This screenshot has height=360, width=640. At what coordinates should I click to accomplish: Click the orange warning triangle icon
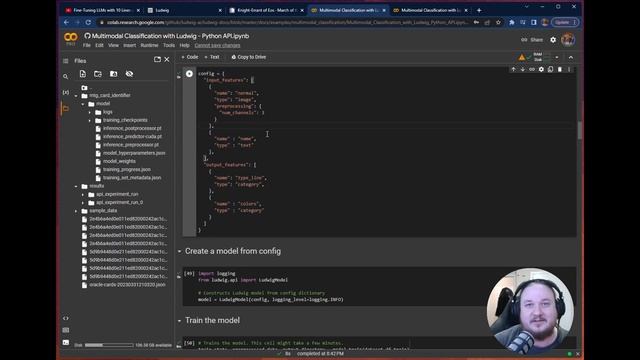click(522, 58)
